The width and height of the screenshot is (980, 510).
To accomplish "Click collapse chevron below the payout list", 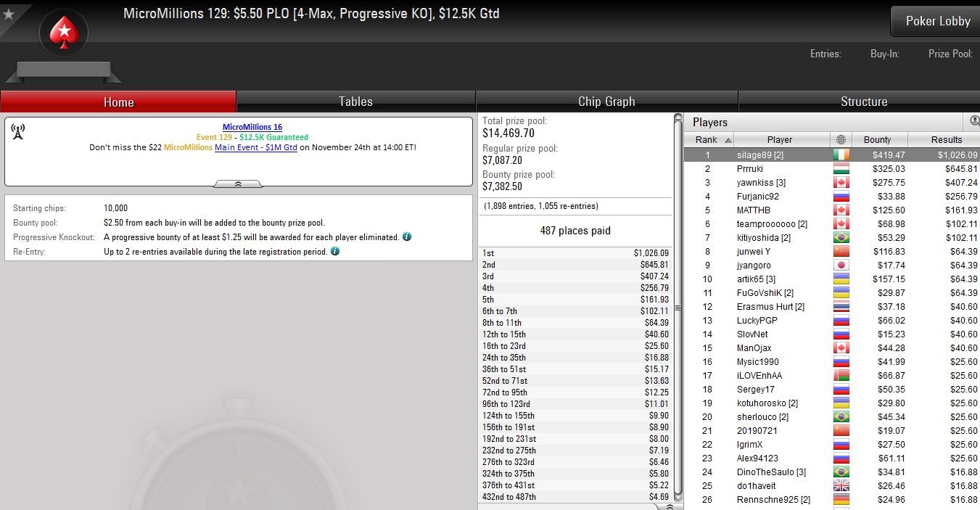I will click(x=670, y=506).
